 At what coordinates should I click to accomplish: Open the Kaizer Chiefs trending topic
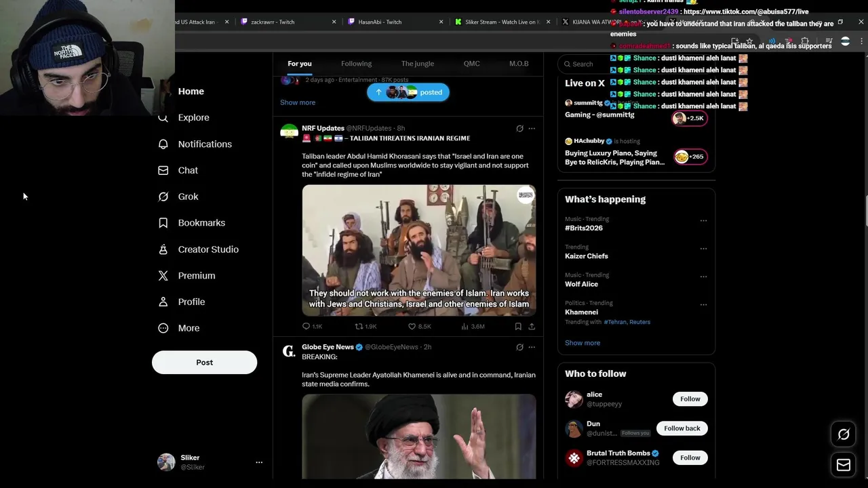[x=587, y=256]
